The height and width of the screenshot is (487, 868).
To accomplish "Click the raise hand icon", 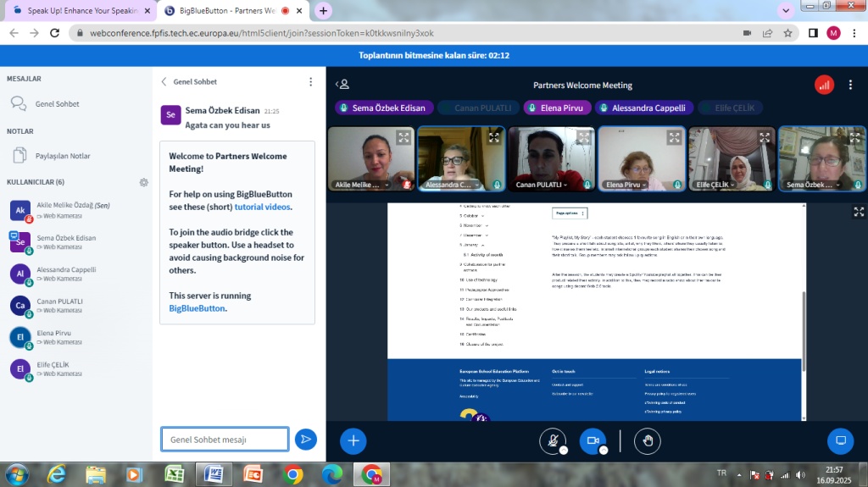I will pos(648,440).
